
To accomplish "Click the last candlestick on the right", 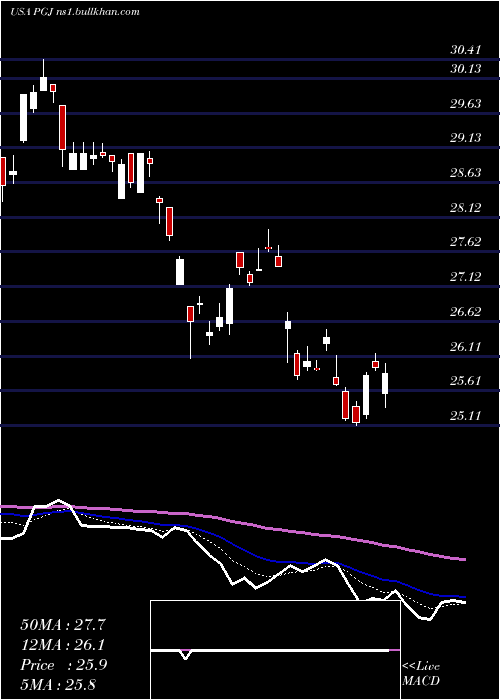I will click(x=385, y=385).
